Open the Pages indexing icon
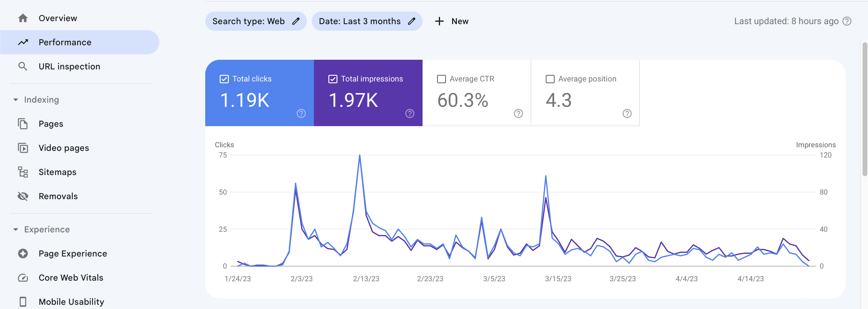 [23, 124]
